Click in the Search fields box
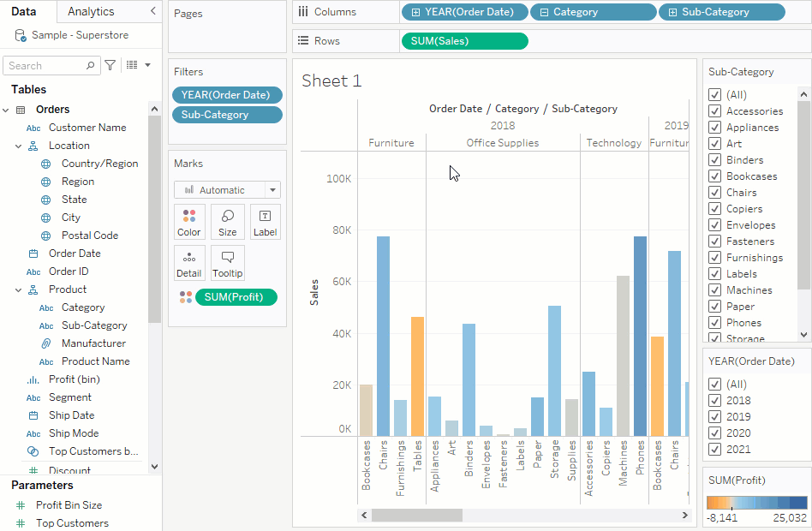The image size is (812, 531). (45, 65)
